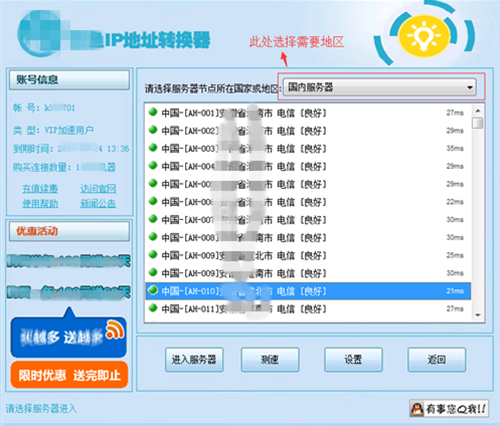Click green dot of highlighted AH-010 row

point(153,290)
